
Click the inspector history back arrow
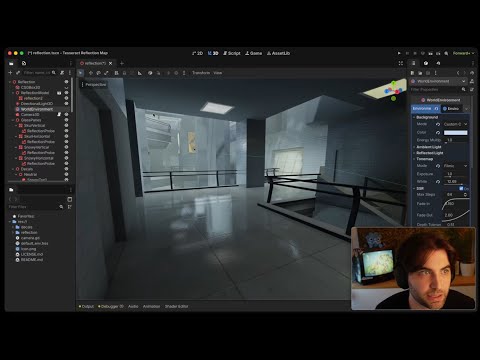(458, 73)
